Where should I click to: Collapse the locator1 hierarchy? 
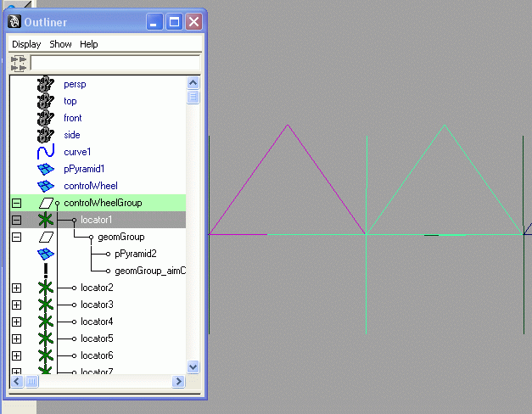[16, 220]
